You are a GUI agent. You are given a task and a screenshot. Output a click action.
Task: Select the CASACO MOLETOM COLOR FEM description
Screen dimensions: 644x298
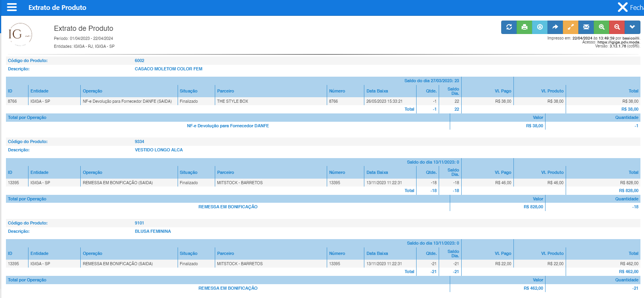pyautogui.click(x=169, y=69)
